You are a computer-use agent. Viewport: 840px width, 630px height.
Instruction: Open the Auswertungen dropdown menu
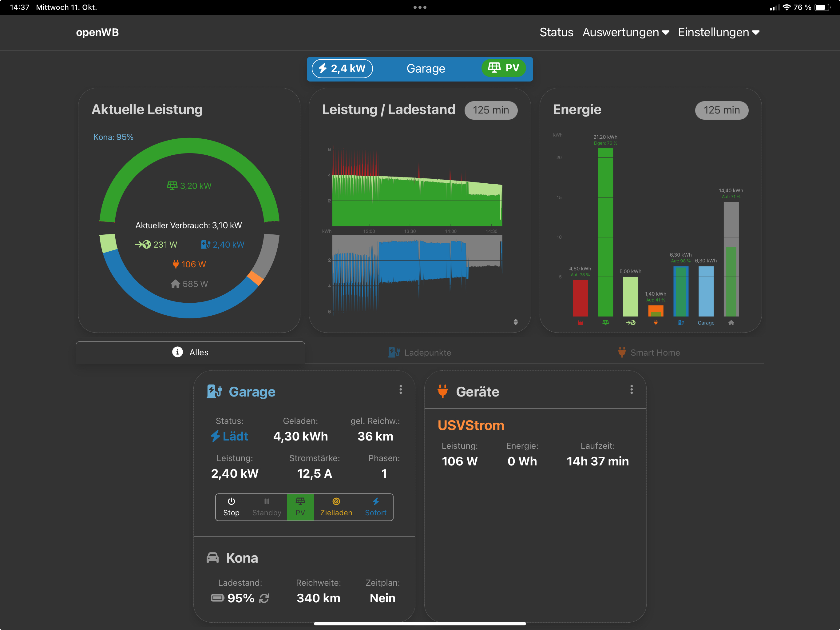pos(625,32)
